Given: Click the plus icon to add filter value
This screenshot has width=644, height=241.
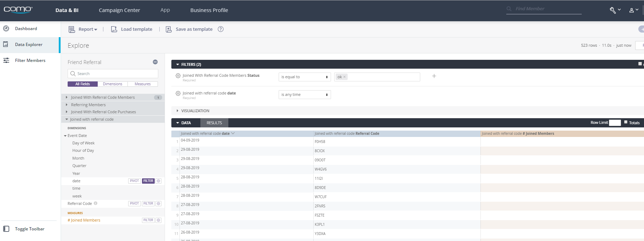Looking at the screenshot, I should tap(434, 76).
